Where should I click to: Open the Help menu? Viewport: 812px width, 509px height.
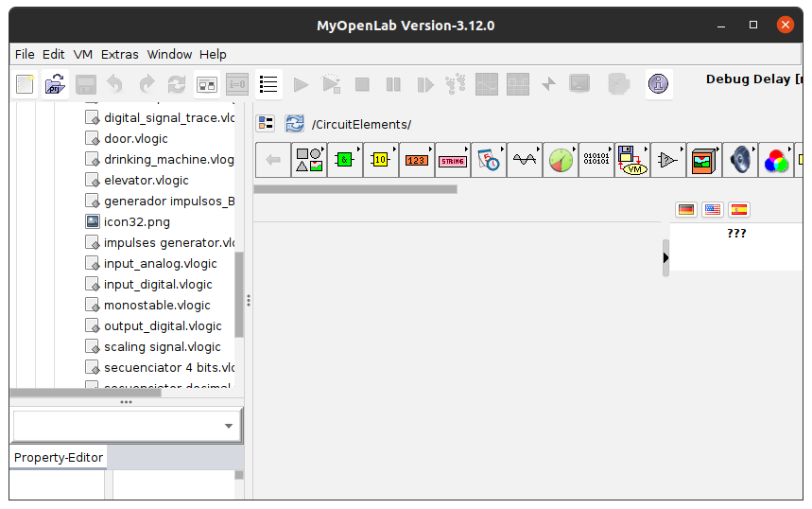point(213,55)
